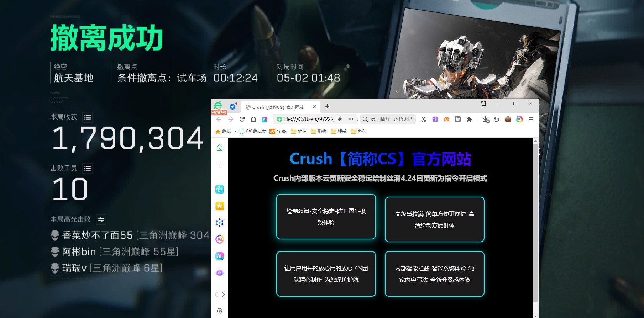Open the browser hamburger main menu

pyautogui.click(x=531, y=119)
